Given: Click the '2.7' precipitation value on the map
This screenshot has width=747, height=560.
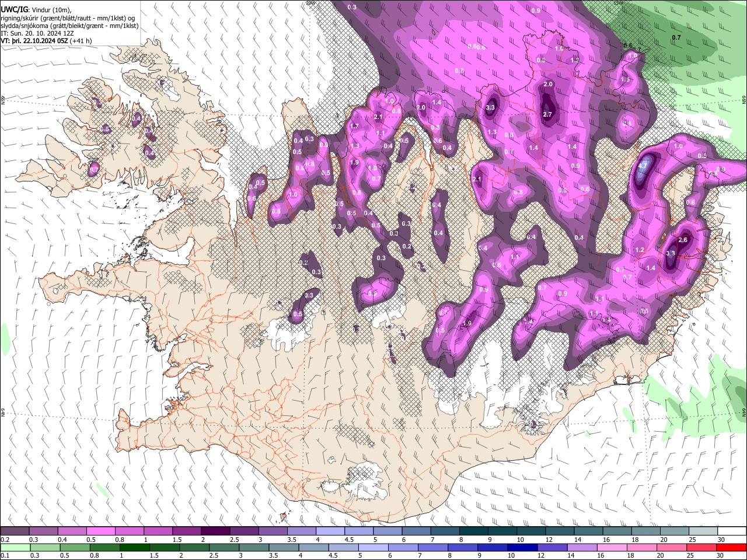Looking at the screenshot, I should pos(547,114).
